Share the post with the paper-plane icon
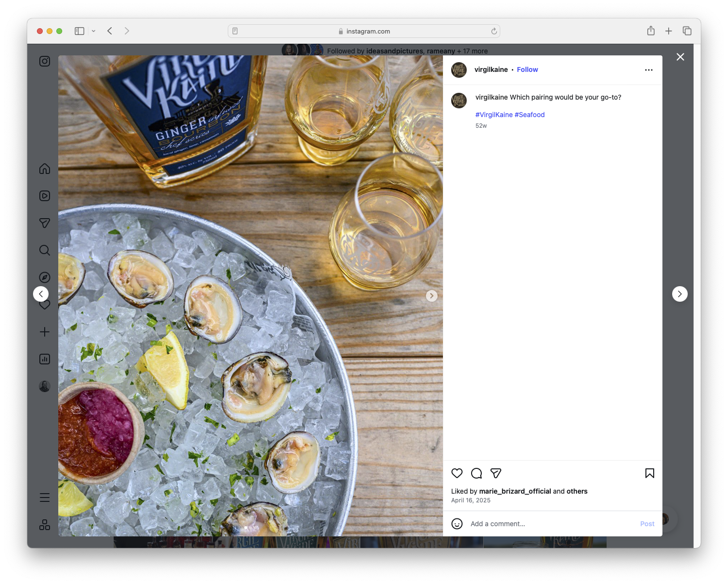 point(496,473)
